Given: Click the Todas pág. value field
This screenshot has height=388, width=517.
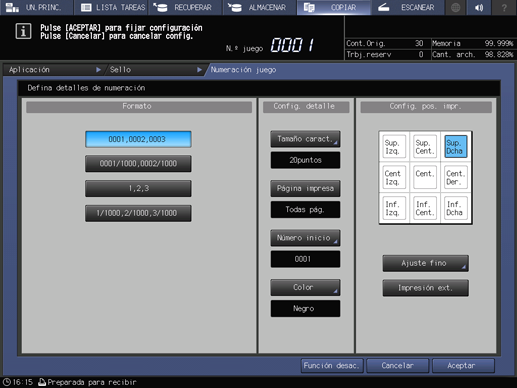Looking at the screenshot, I should pos(305,210).
